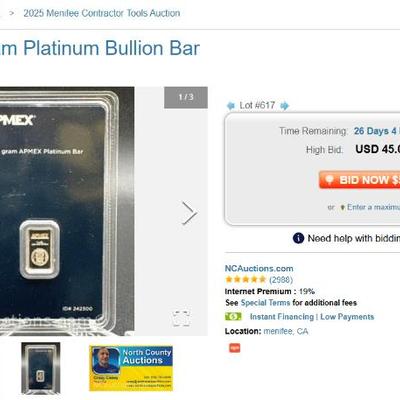Open Enter a maximum bid link
The width and height of the screenshot is (400, 400).
pos(373,207)
